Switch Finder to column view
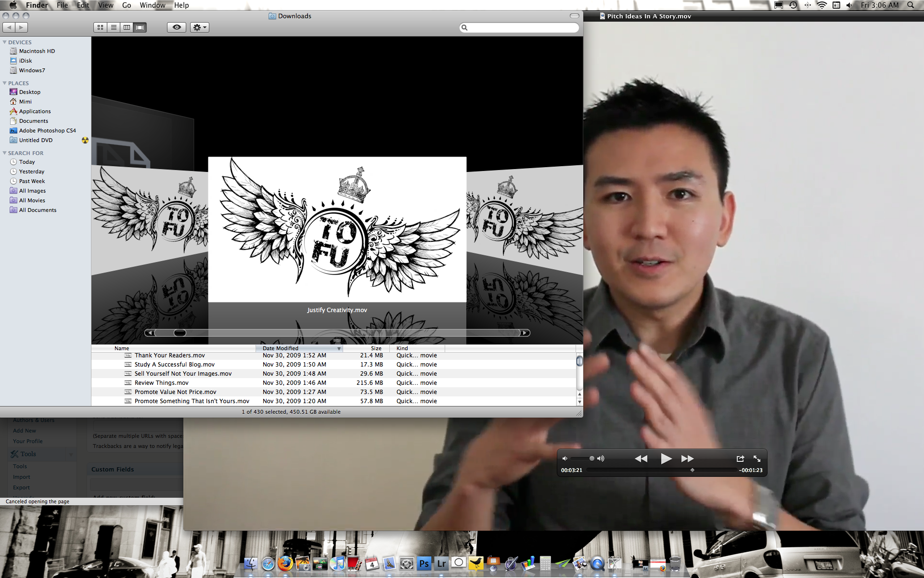Viewport: 924px width, 578px height. 127,27
